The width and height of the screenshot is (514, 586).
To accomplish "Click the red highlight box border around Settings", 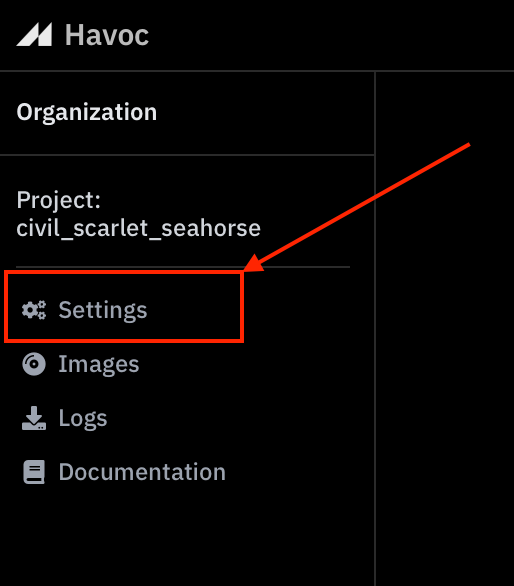I will click(124, 274).
